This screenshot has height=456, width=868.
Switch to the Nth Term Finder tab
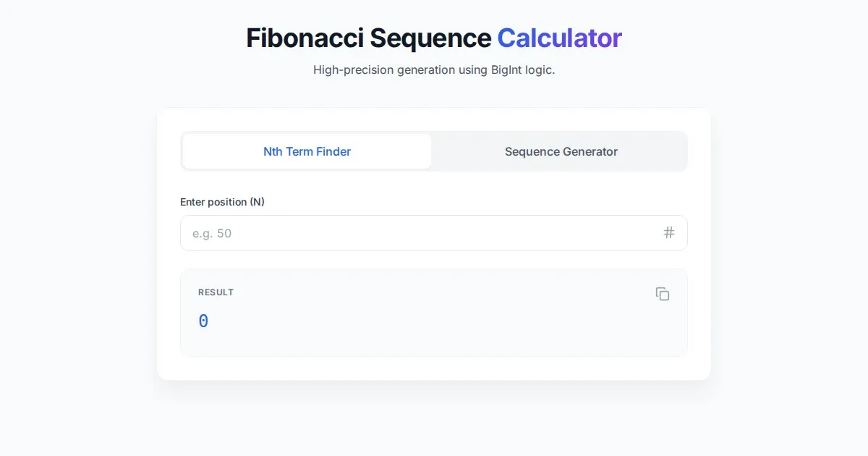[307, 151]
